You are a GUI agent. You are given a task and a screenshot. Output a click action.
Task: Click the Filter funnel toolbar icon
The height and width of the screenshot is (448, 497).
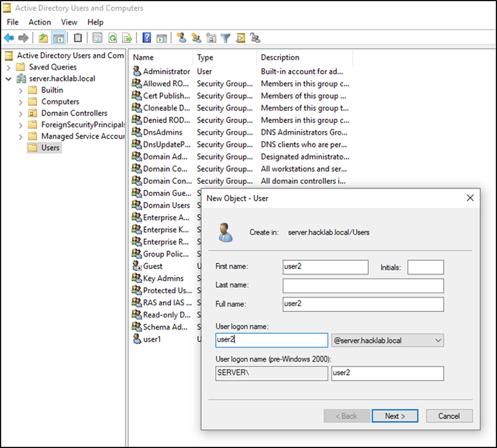(x=226, y=38)
